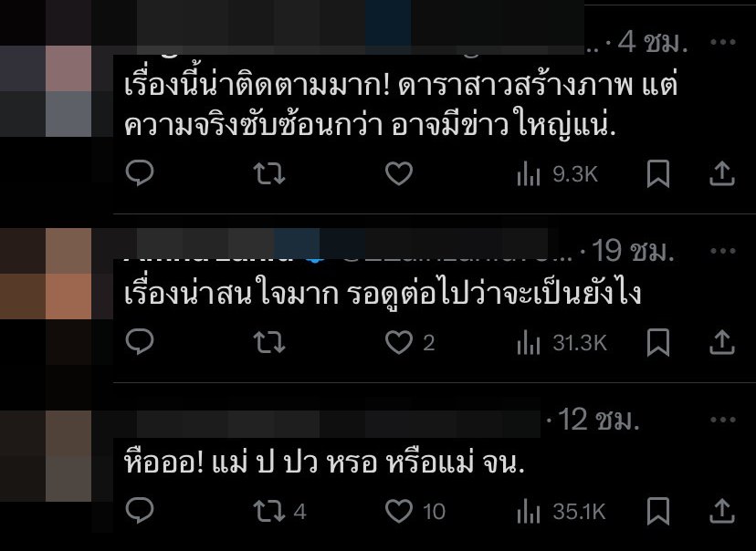Open more options for 12 ชม. tweet
Screen dimensions: 756x551
click(723, 420)
